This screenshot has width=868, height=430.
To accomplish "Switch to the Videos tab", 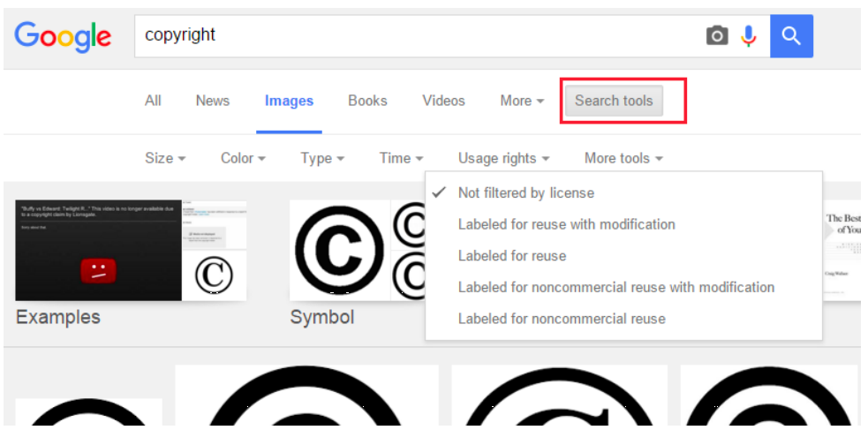I will [x=443, y=101].
